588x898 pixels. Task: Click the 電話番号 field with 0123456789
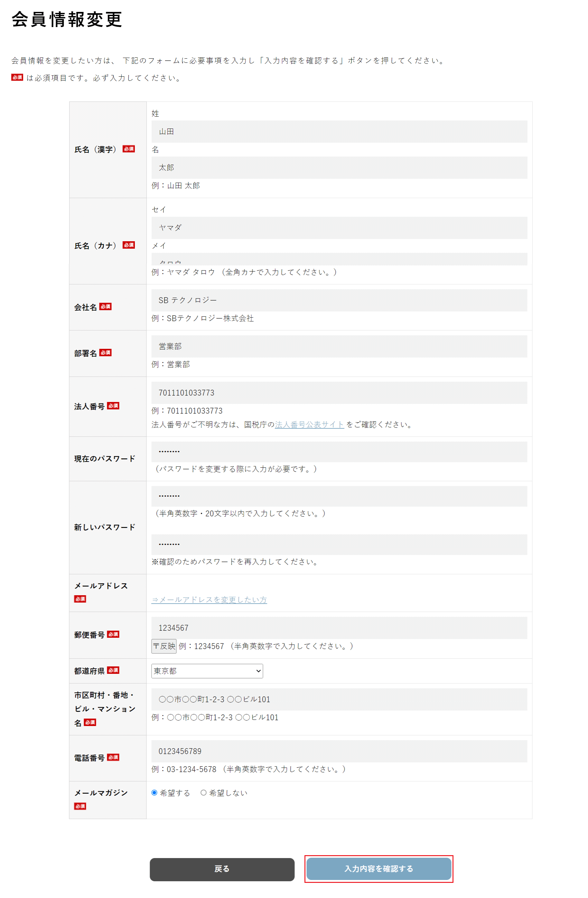tap(339, 751)
